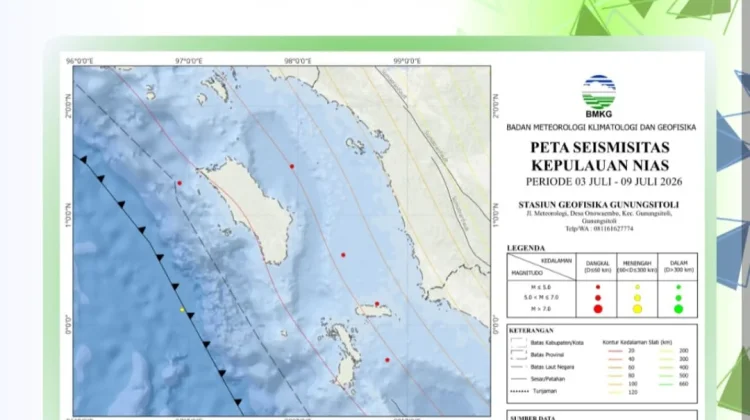Click the red epicenter dot northeast of Nias near 98°E
This screenshot has width=750, height=420.
(x=292, y=166)
